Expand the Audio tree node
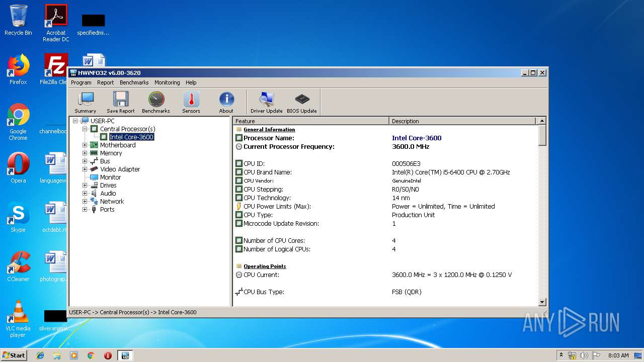 [85, 193]
